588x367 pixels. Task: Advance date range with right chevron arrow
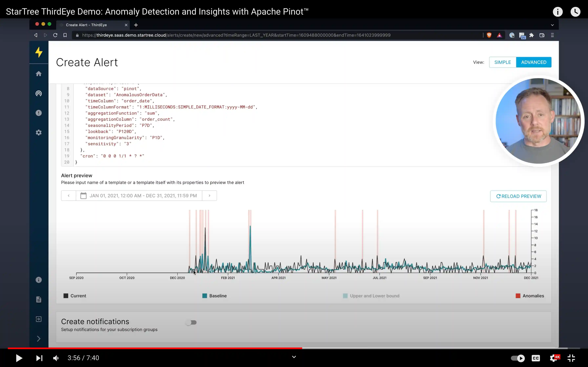210,195
